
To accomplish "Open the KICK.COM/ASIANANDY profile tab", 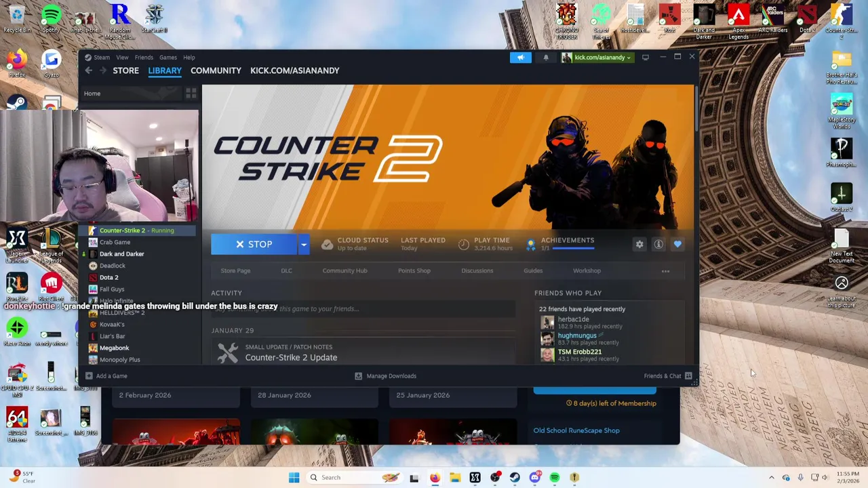I will (294, 70).
